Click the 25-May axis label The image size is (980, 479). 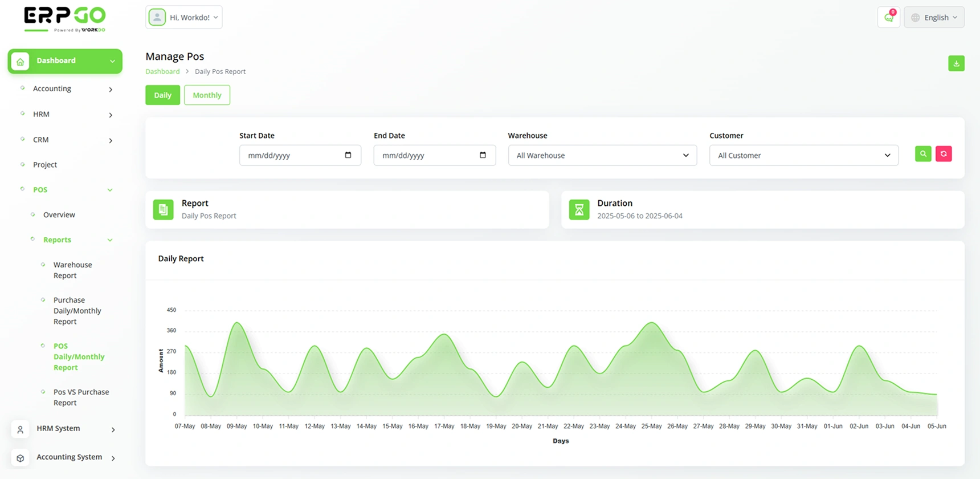click(651, 426)
